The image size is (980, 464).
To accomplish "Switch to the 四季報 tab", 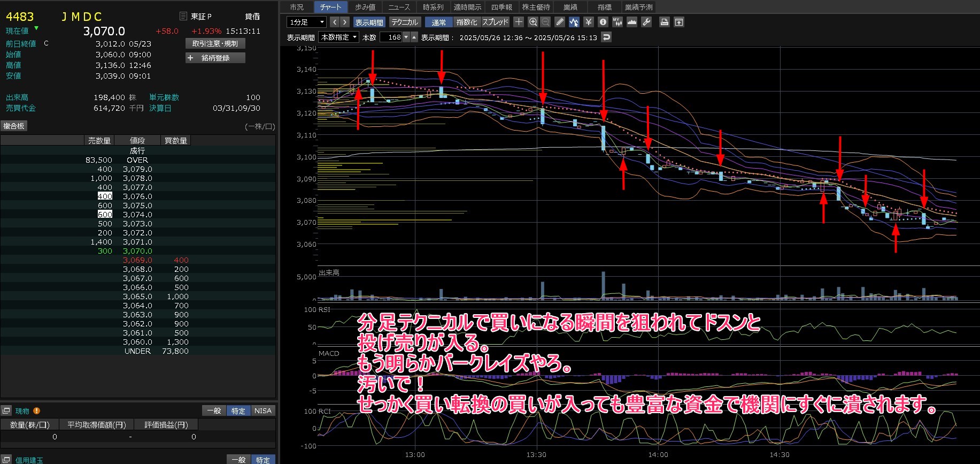I will tap(501, 7).
